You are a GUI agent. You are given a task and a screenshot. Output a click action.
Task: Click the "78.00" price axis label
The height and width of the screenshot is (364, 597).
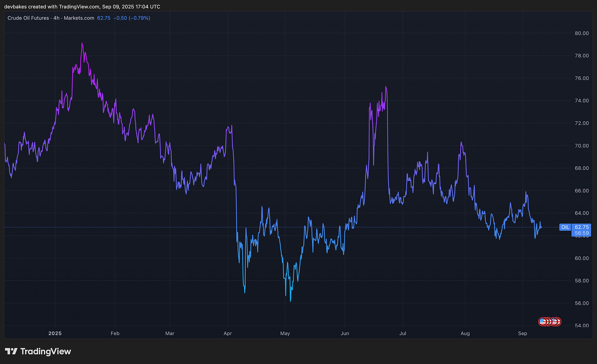tap(582, 56)
